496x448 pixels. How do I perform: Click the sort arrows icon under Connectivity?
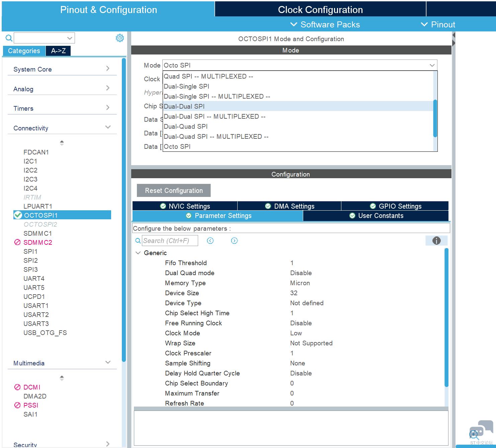coord(62,143)
